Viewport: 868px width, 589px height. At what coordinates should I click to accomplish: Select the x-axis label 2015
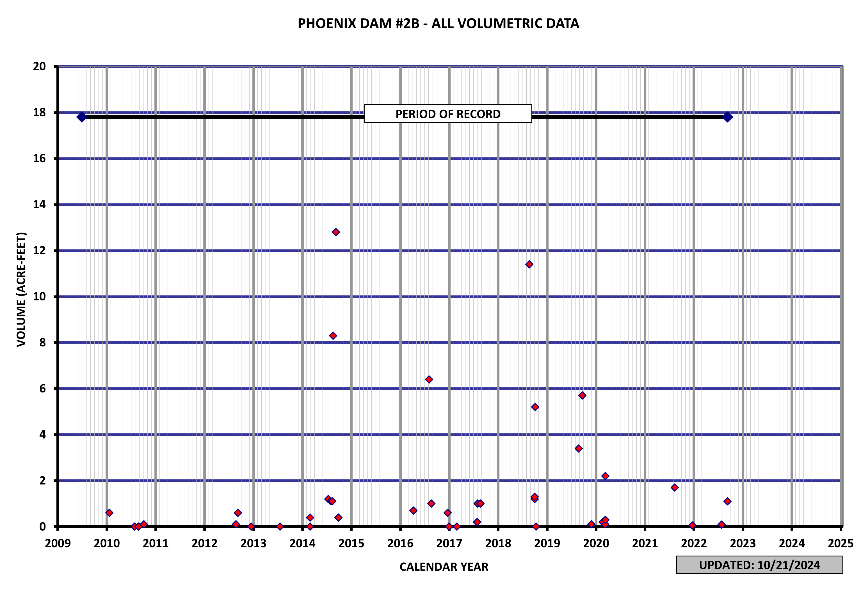351,543
